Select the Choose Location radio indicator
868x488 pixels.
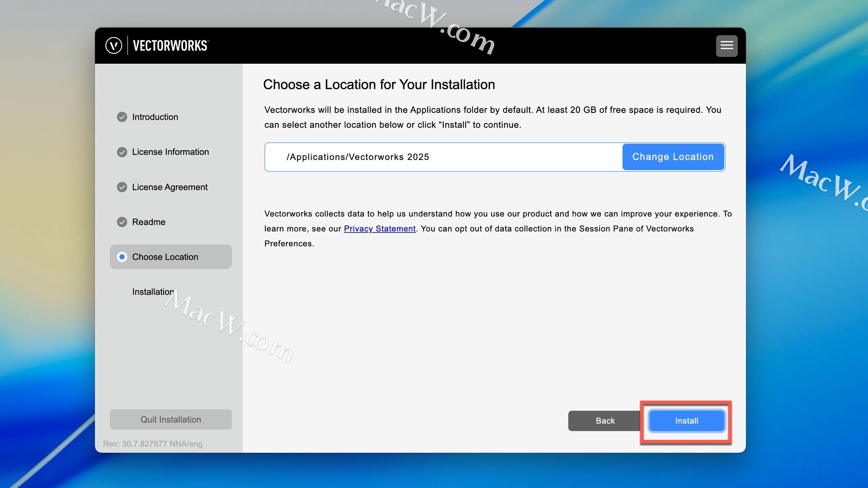point(122,257)
